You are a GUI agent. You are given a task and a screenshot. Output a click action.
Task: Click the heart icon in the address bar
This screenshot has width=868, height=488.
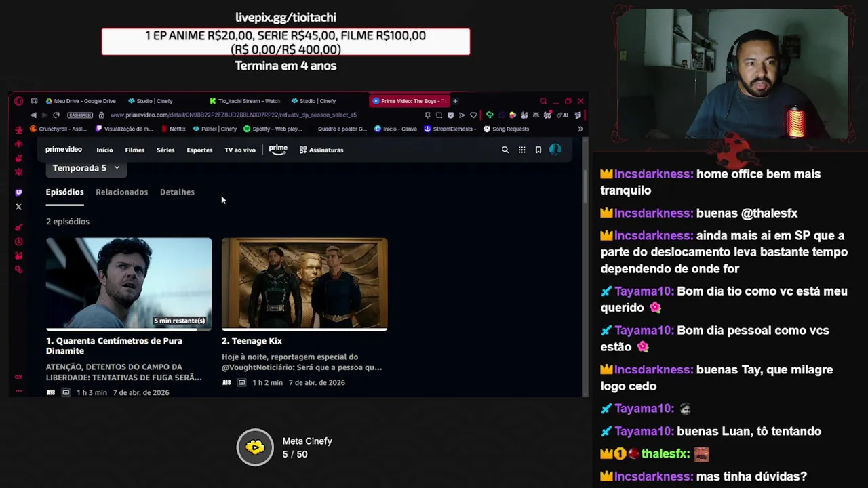tap(473, 115)
